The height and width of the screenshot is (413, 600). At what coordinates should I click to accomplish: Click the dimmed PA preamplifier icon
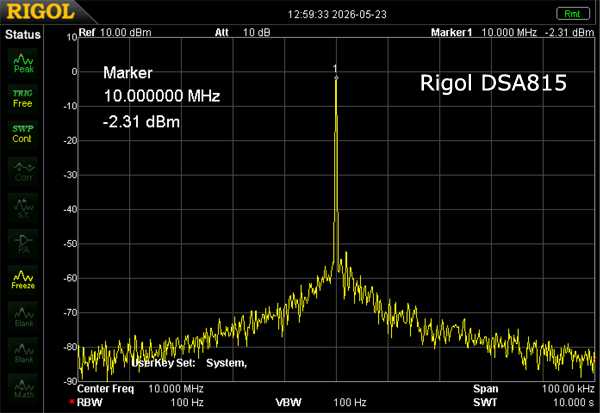pos(23,244)
